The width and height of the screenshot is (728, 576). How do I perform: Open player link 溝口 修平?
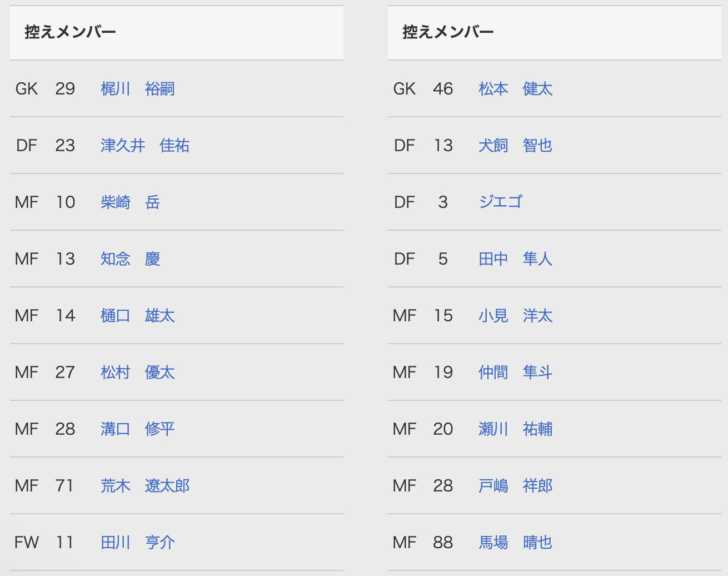tap(138, 429)
